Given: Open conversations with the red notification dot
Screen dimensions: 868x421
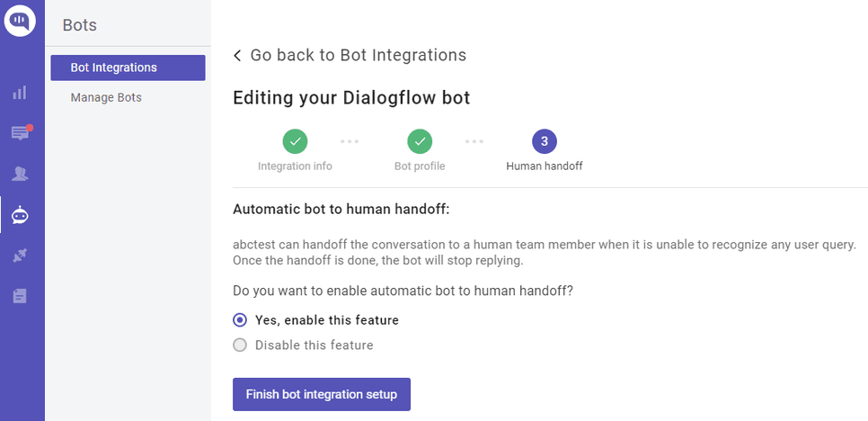Looking at the screenshot, I should pos(20,133).
